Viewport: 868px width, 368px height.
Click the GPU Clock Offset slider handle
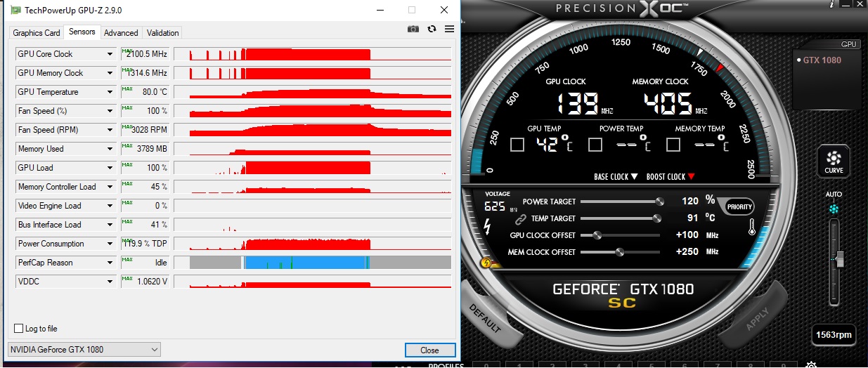tap(597, 235)
